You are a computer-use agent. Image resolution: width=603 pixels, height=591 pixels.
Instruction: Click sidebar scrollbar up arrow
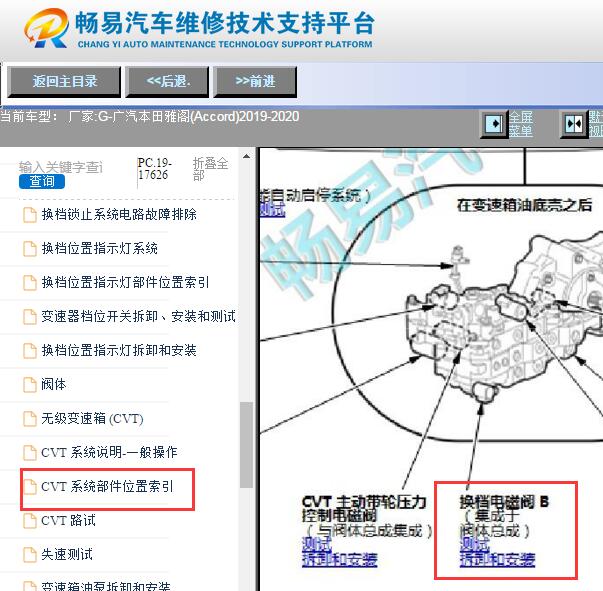click(x=247, y=156)
